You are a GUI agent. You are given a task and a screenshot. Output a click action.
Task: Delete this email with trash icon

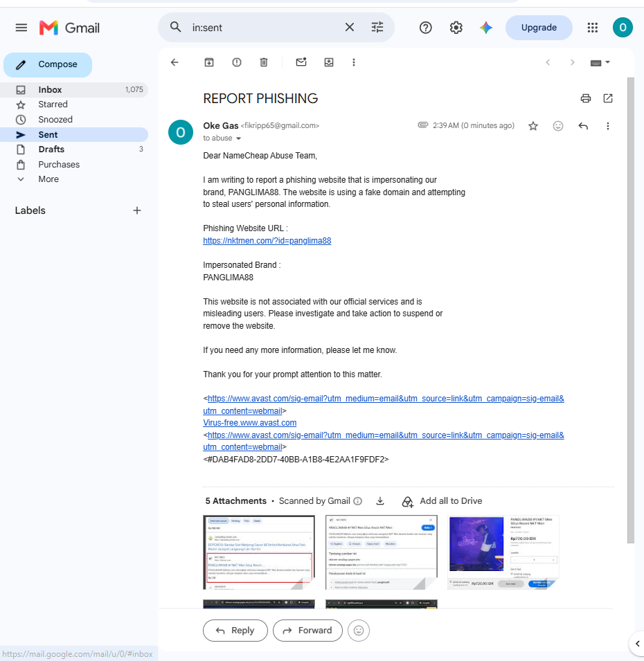coord(264,62)
